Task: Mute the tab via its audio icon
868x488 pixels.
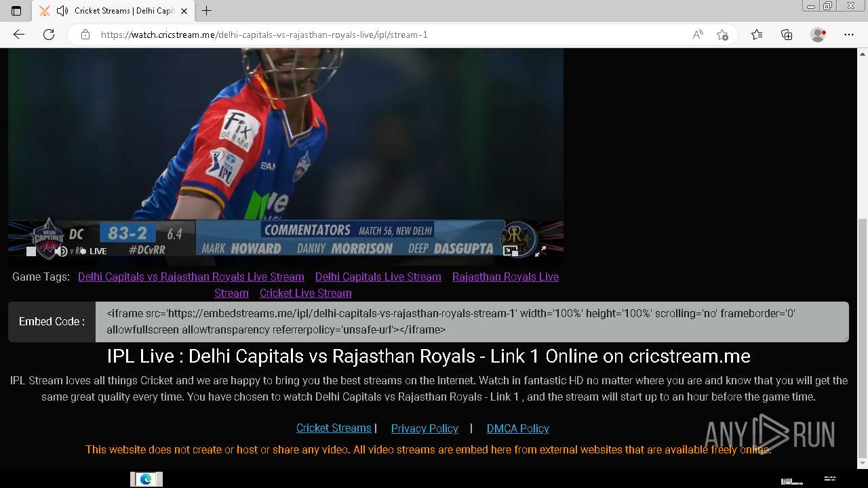Action: 62,11
